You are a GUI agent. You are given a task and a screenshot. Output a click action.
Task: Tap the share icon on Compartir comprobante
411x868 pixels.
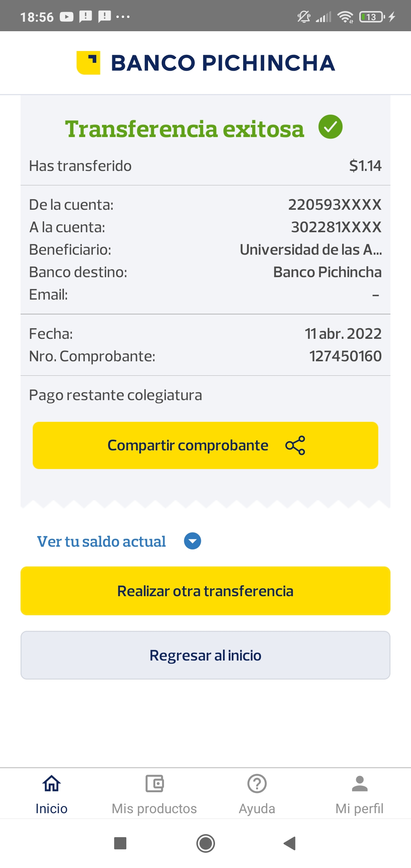[x=295, y=445]
